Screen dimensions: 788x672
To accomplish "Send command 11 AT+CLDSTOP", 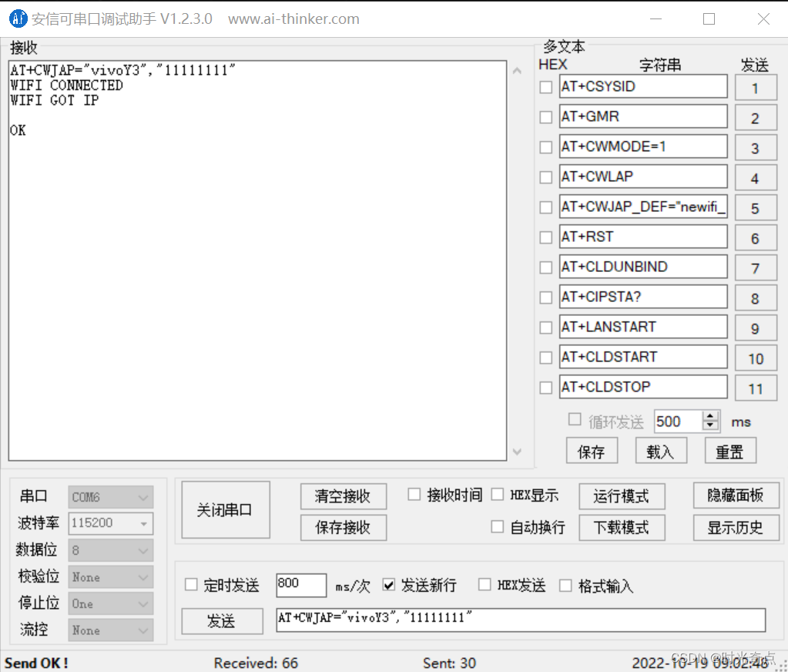I will [x=756, y=388].
